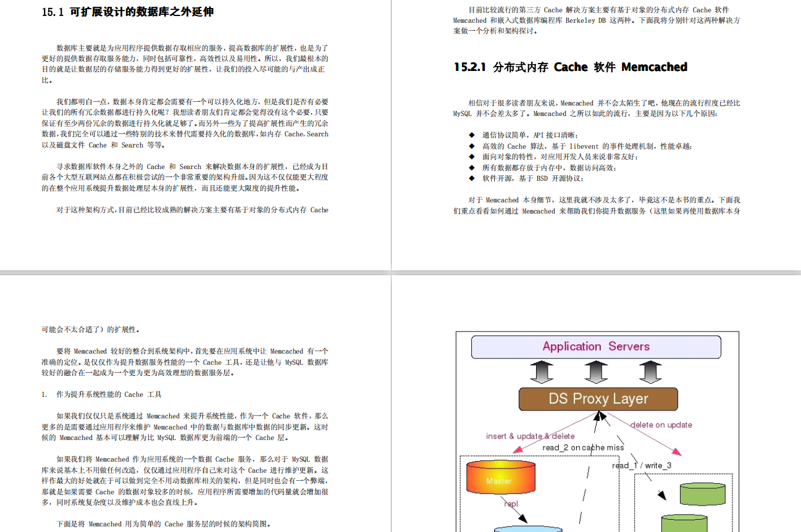Click the "read_1 / write_3" diagram label
Viewport: 801px width, 532px height.
tap(642, 465)
